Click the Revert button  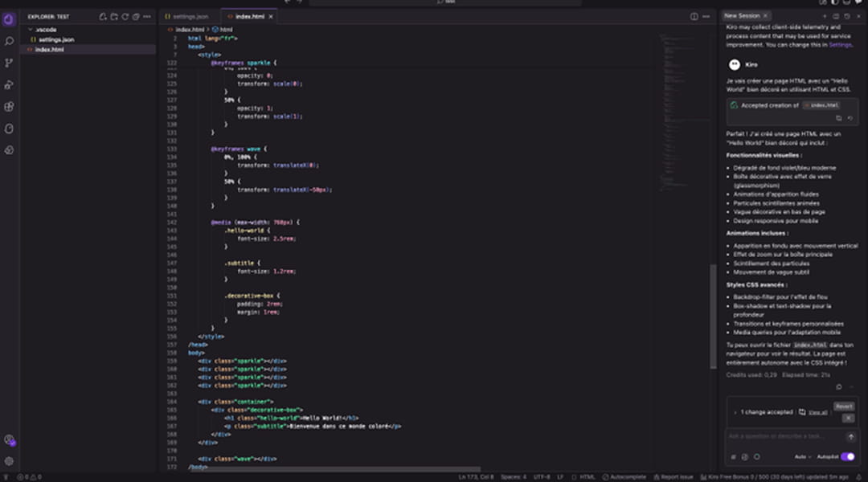pos(843,406)
